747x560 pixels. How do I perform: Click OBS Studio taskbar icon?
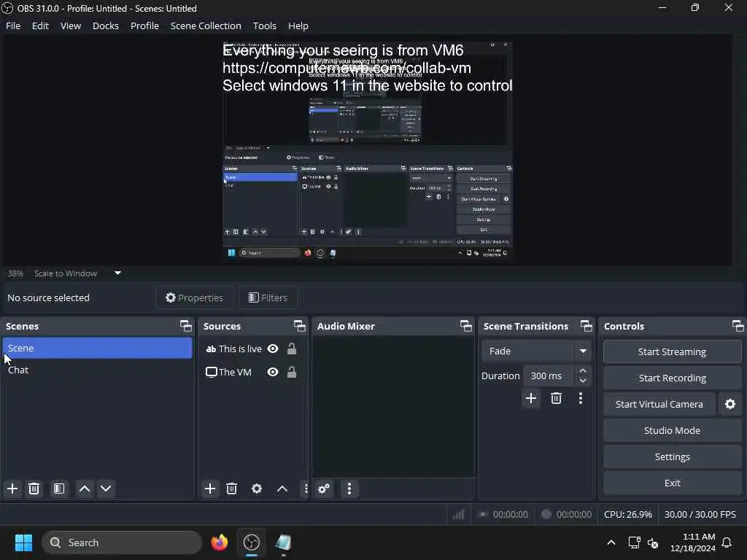point(252,542)
